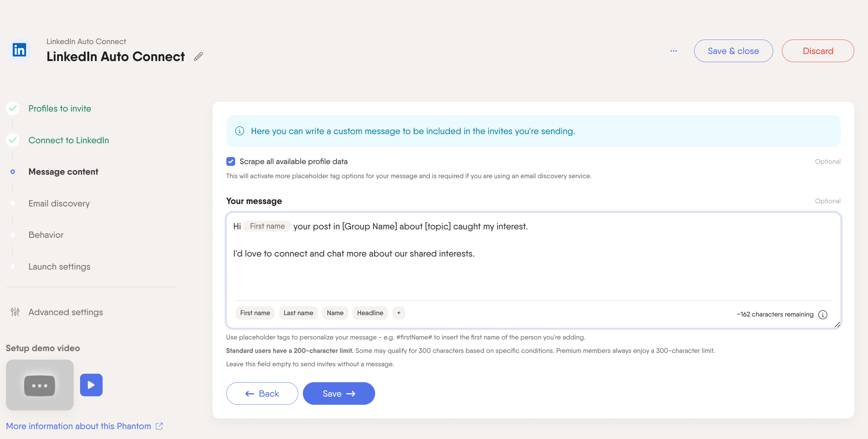Image resolution: width=868 pixels, height=439 pixels.
Task: Open the Email discovery step
Action: point(59,203)
